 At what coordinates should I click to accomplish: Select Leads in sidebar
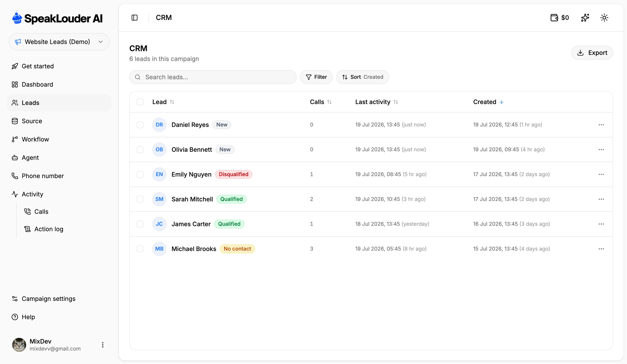click(x=59, y=103)
